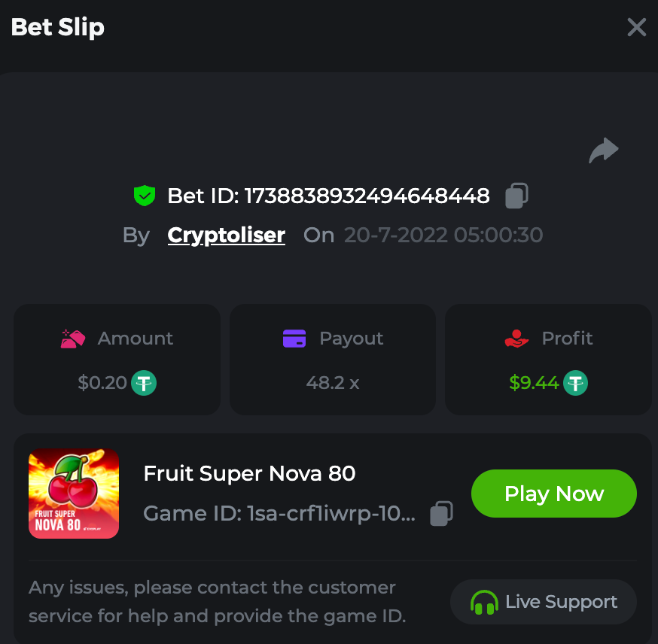Click the Bet ID number text
Image resolution: width=658 pixels, height=644 pixels.
(x=367, y=196)
